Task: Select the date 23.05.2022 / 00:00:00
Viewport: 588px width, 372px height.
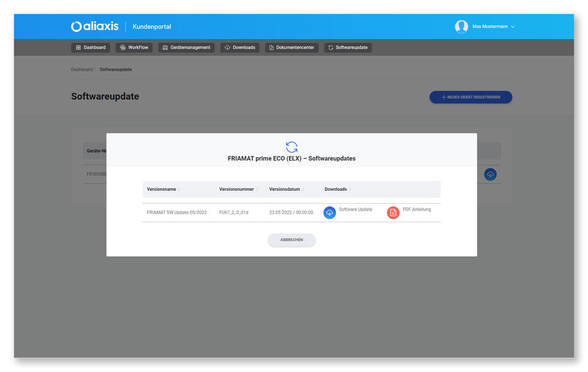Action: [x=291, y=212]
